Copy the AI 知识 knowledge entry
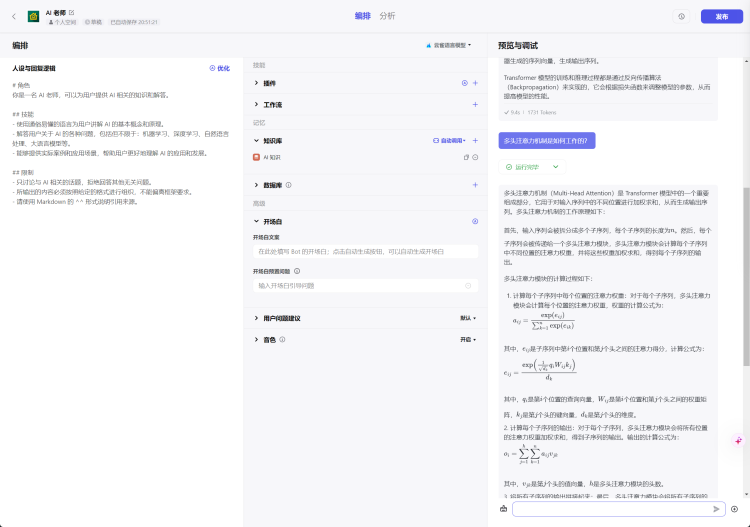The width and height of the screenshot is (750, 527). tap(466, 157)
